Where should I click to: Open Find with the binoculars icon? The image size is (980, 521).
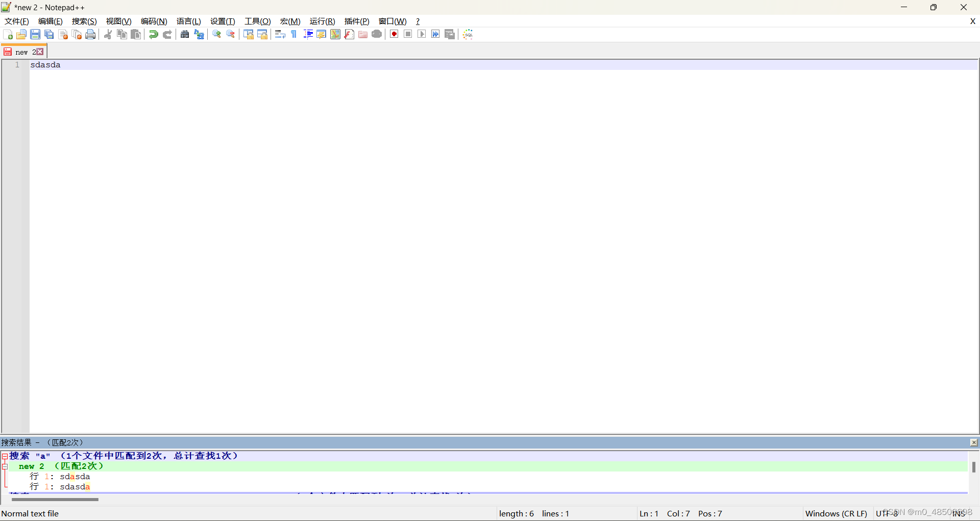click(185, 34)
